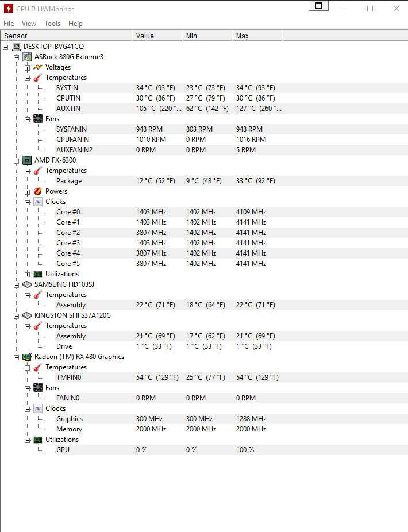Open the Tools menu
This screenshot has height=532, width=408.
click(52, 24)
